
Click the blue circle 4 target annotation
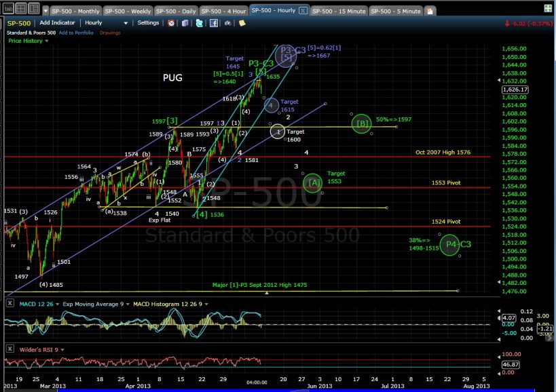(272, 105)
